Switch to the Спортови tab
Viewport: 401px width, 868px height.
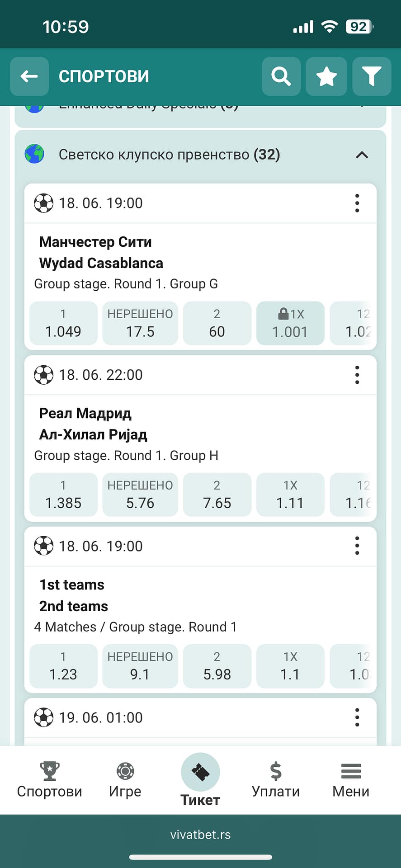point(49,780)
